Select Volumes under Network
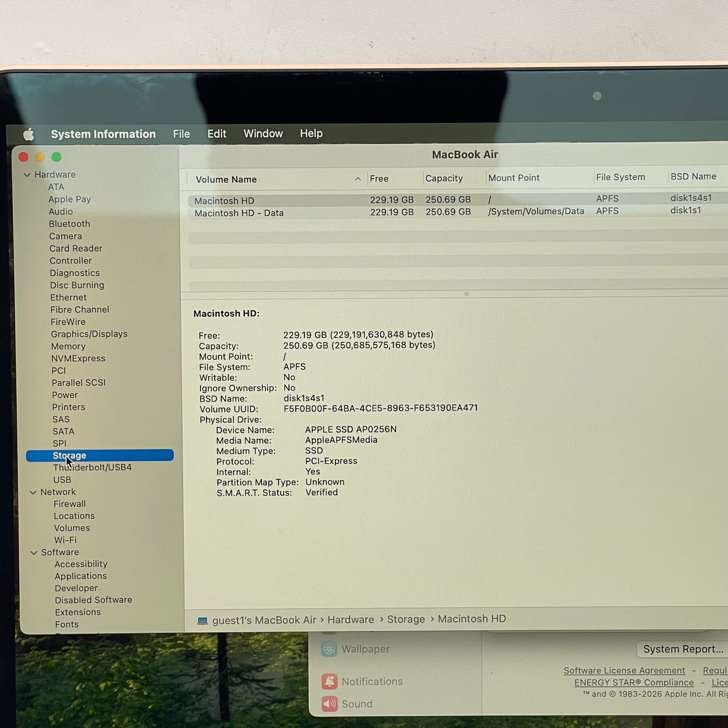This screenshot has height=728, width=728. (x=72, y=528)
